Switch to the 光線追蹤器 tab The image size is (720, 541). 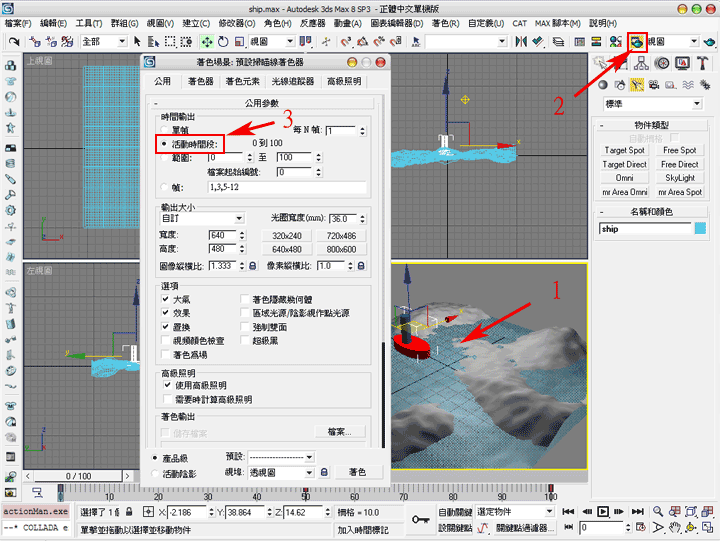coord(292,81)
